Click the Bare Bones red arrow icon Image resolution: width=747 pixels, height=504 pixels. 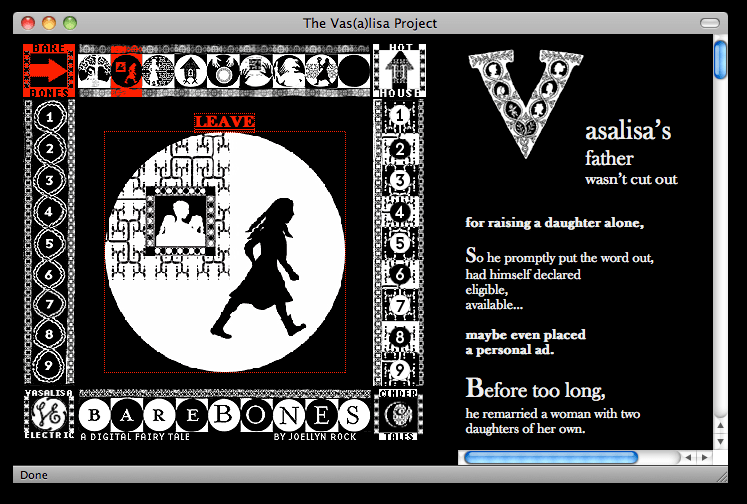click(x=49, y=71)
